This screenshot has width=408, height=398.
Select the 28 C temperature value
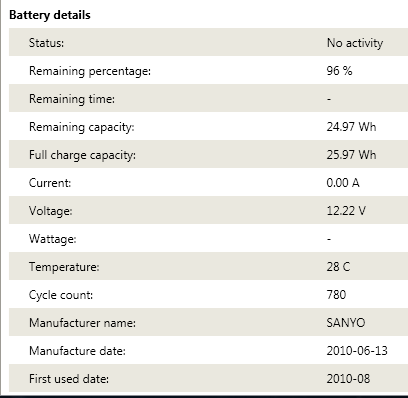pos(338,267)
